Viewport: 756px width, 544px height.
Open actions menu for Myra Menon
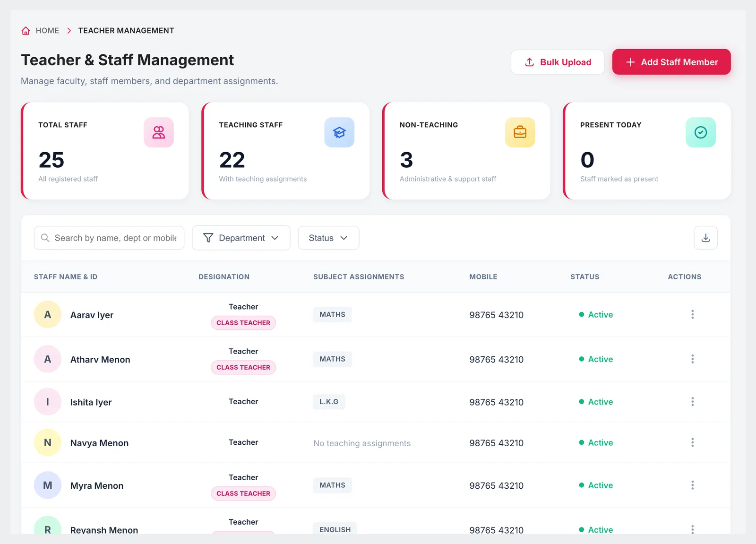point(693,485)
